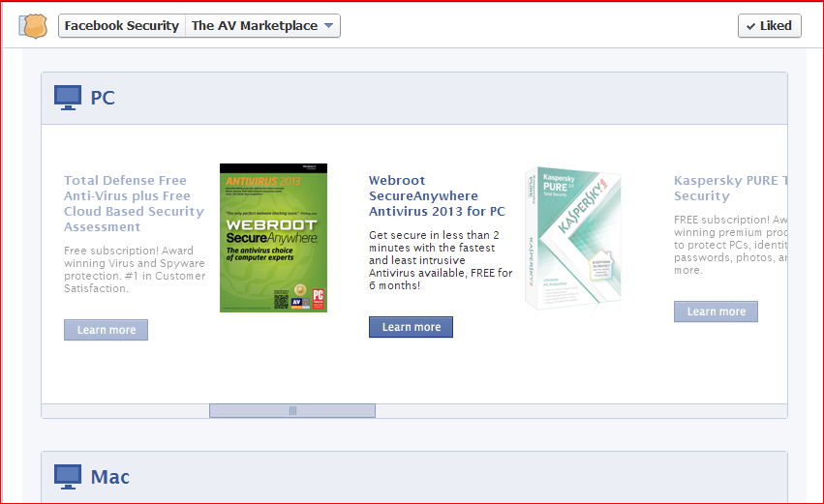The width and height of the screenshot is (824, 504).
Task: Click the Webroot Antivirus 2013 box image
Action: pos(273,238)
